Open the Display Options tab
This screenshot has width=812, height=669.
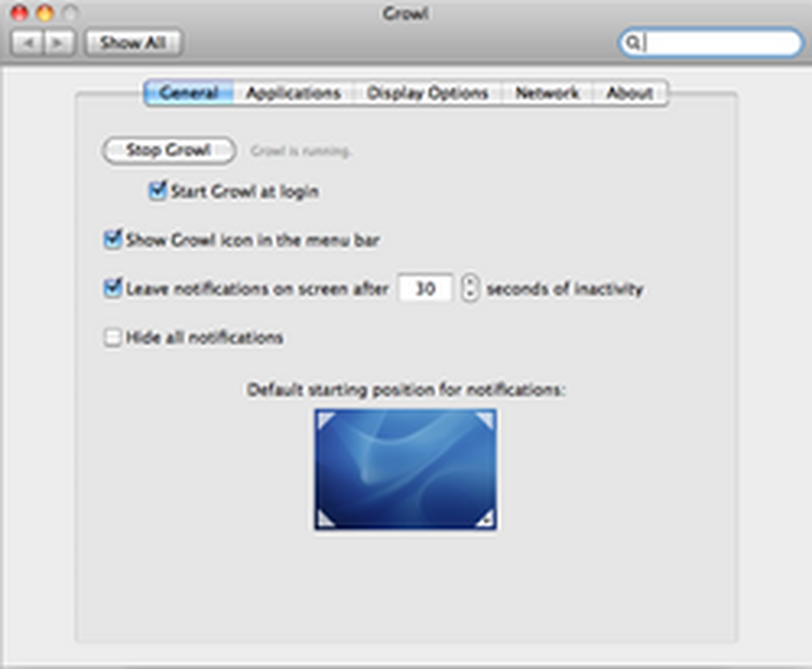pos(427,93)
